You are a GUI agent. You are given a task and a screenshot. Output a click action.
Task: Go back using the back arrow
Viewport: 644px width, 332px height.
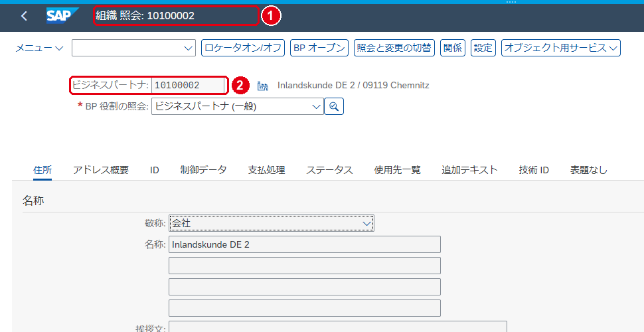[x=24, y=16]
